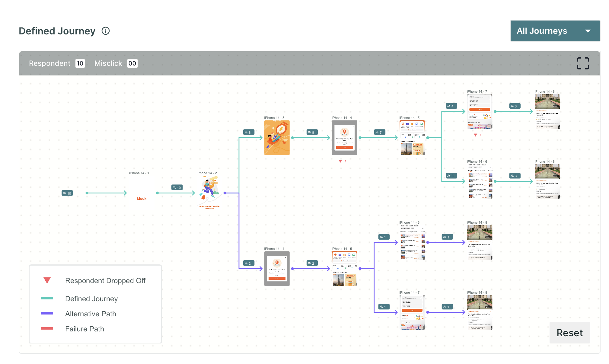Select top-right iPhone 14 - 8 thumbnail
The image size is (609, 364).
(547, 111)
